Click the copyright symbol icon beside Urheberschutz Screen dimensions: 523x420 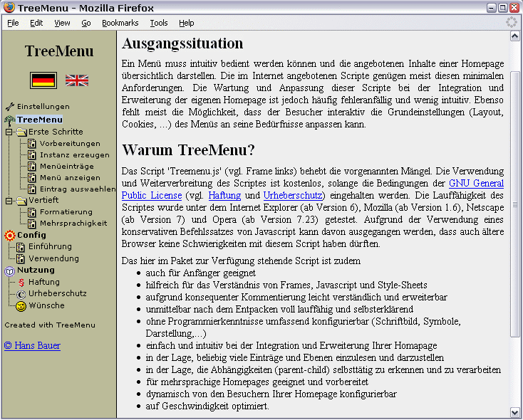(21, 294)
